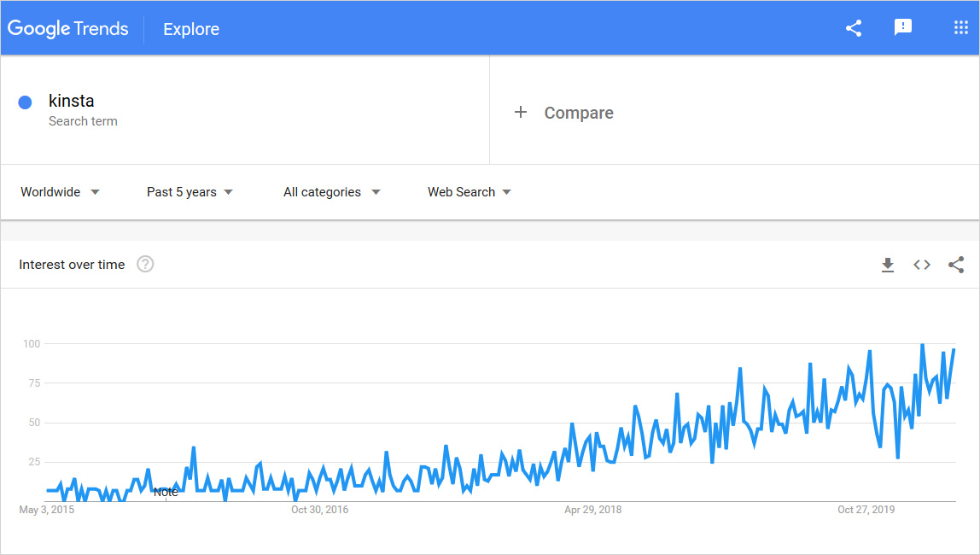Open the Interest over time help icon
The image size is (980, 555).
[x=145, y=265]
